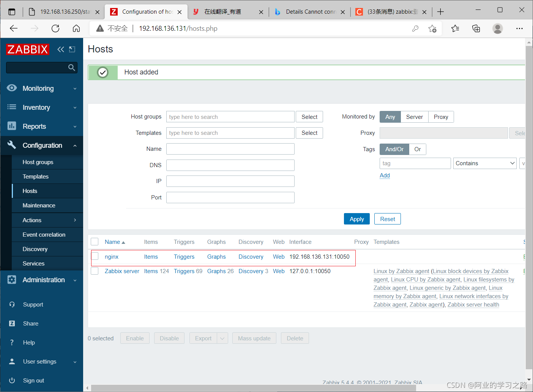The height and width of the screenshot is (392, 533).
Task: Open the Contains tag operator dropdown
Action: (485, 163)
